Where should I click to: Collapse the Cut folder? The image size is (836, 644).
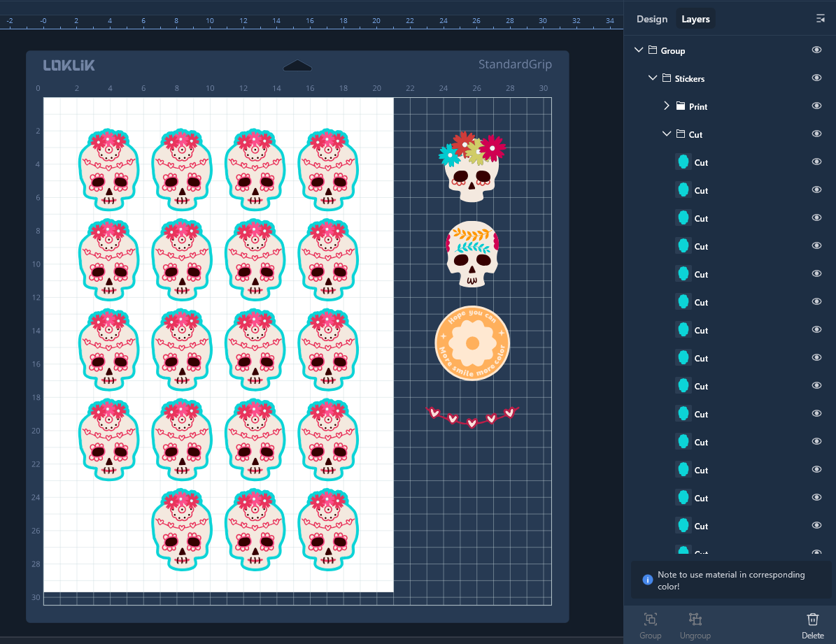tap(666, 134)
